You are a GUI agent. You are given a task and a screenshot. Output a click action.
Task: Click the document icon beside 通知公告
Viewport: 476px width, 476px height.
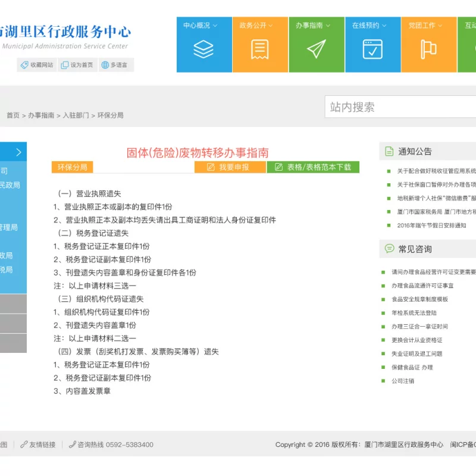click(x=389, y=152)
